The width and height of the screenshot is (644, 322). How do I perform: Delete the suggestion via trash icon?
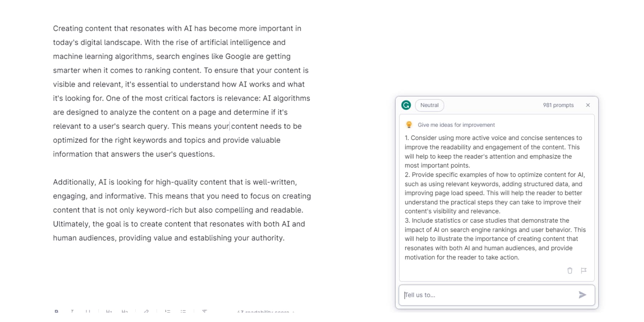[570, 271]
